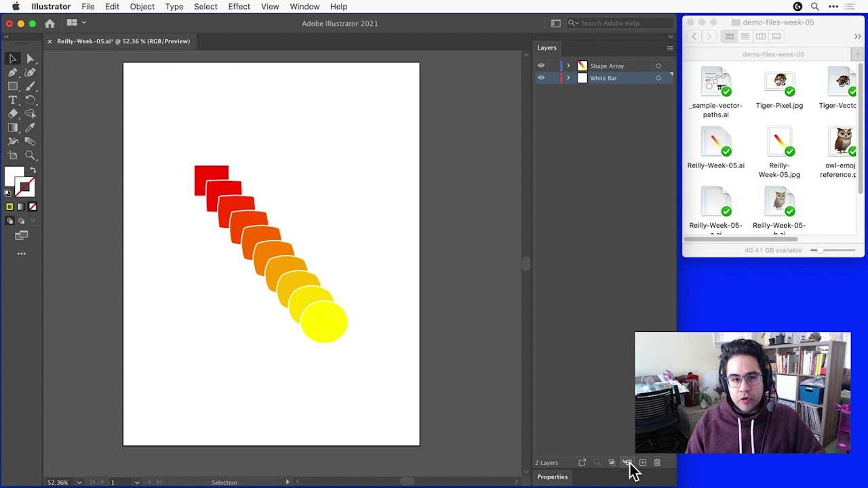Viewport: 868px width, 488px height.
Task: Expand the Shape Array layer
Action: point(568,66)
